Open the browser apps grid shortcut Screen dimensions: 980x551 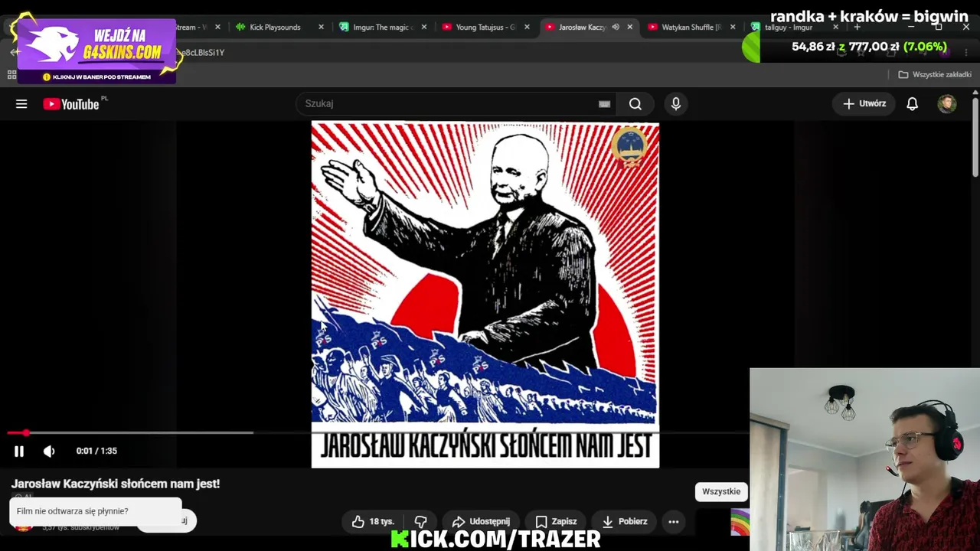point(11,75)
